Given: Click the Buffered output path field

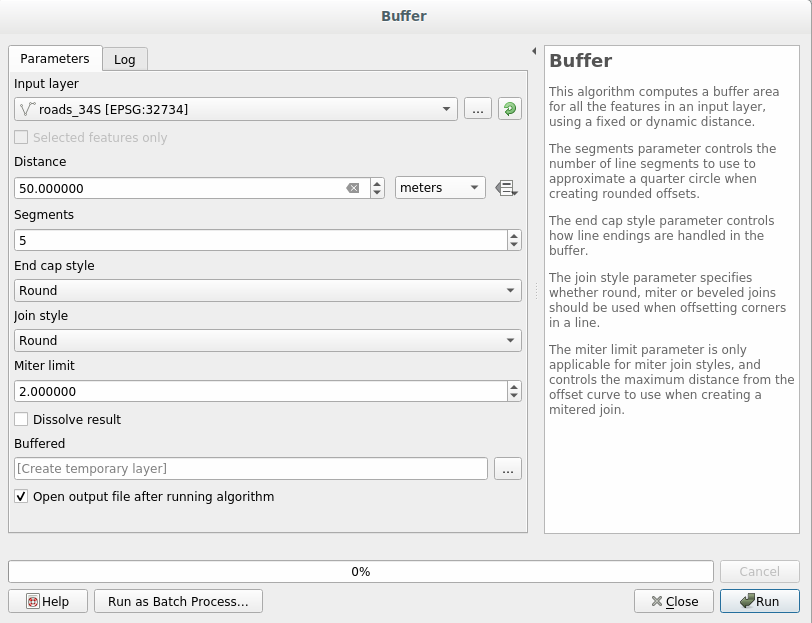Looking at the screenshot, I should (251, 468).
